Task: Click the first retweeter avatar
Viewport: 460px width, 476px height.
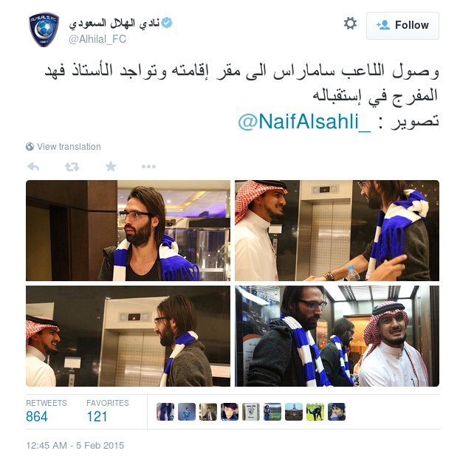Action: click(165, 412)
